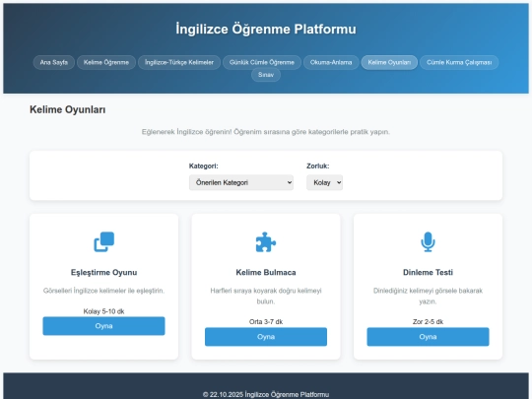This screenshot has height=399, width=532.
Task: Open the Günlük Cümle Öğrenme tab
Action: [x=262, y=62]
